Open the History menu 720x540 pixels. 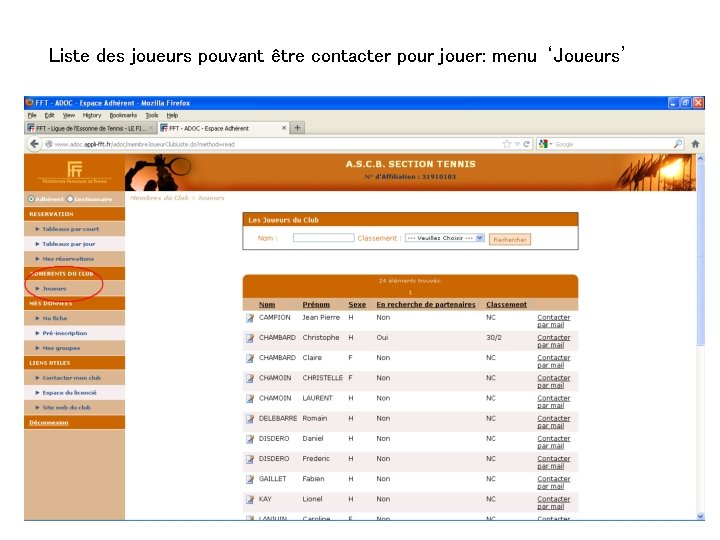[92, 115]
